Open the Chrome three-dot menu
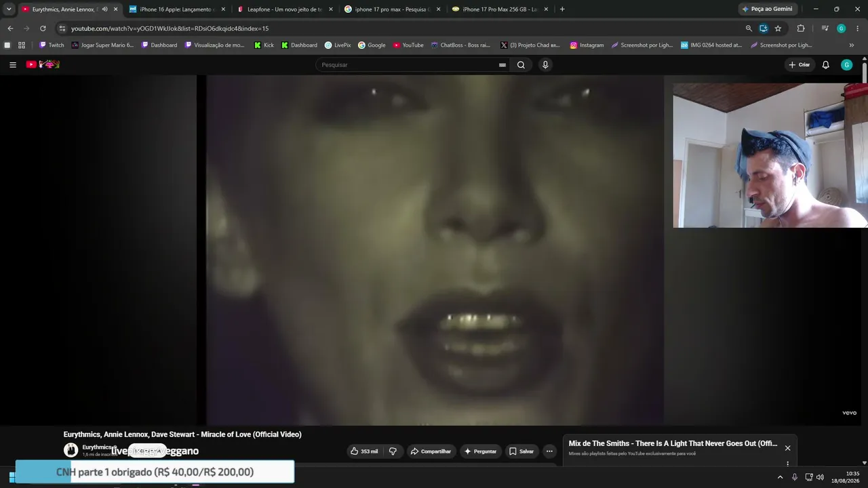The height and width of the screenshot is (488, 868). (x=858, y=28)
